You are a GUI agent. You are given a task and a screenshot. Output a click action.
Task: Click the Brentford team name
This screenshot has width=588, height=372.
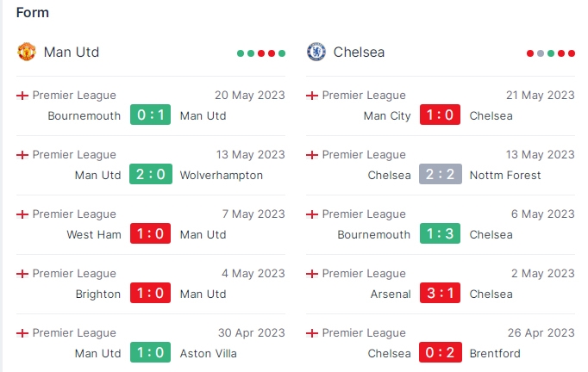[x=495, y=354]
